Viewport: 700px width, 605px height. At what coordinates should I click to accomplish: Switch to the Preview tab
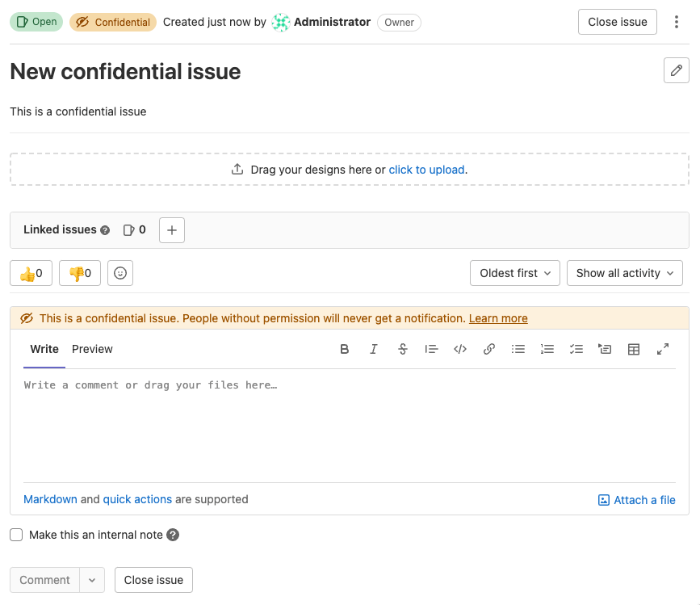[x=92, y=349]
